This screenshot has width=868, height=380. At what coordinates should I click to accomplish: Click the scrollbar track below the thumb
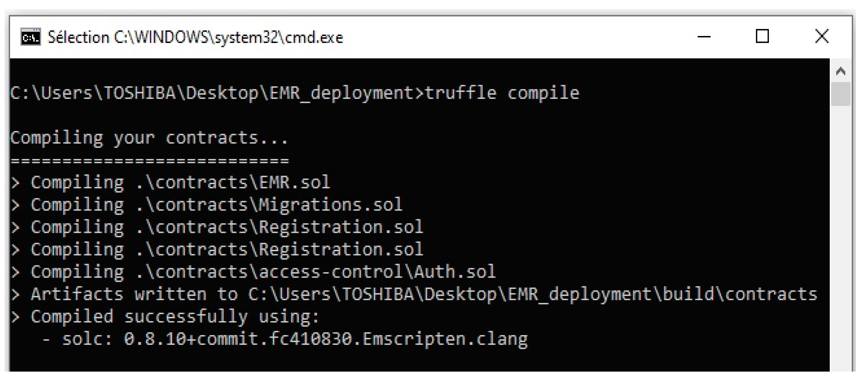pos(841,236)
